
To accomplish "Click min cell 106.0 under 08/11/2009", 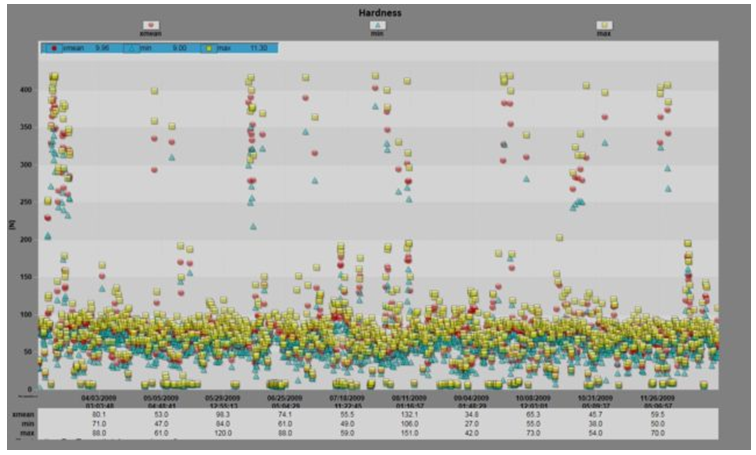I will point(409,424).
